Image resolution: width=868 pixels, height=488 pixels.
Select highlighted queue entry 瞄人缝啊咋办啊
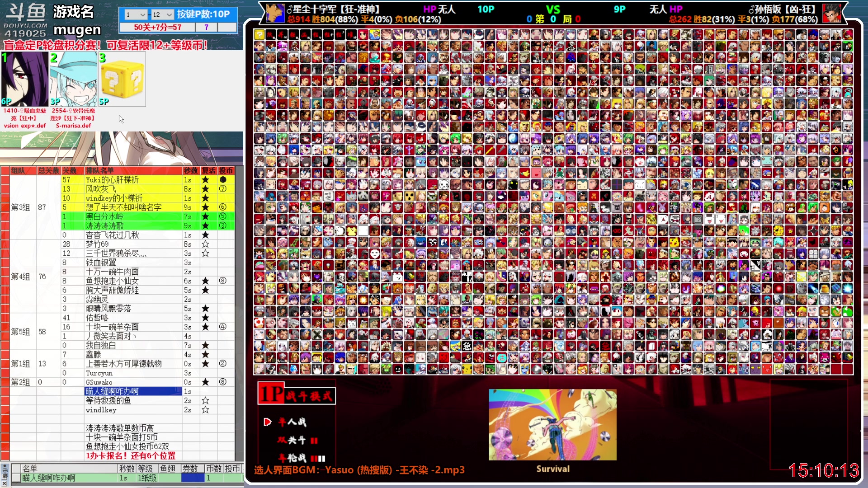(x=133, y=391)
